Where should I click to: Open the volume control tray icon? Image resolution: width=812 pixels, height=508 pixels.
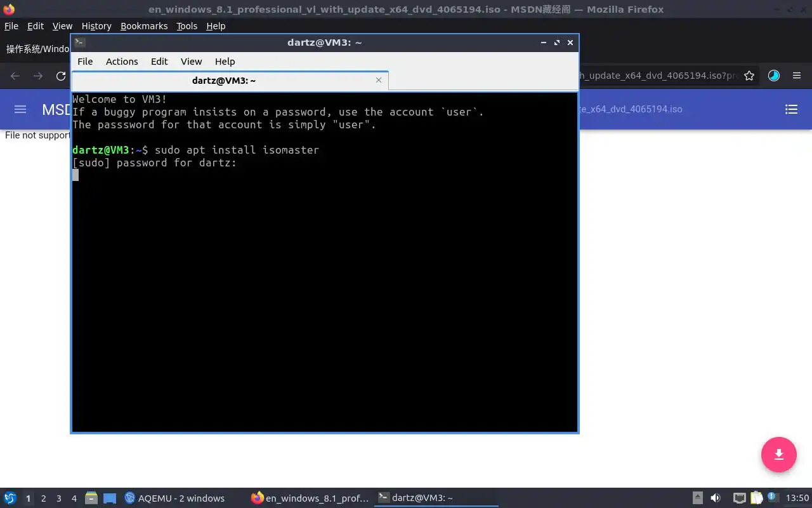716,498
